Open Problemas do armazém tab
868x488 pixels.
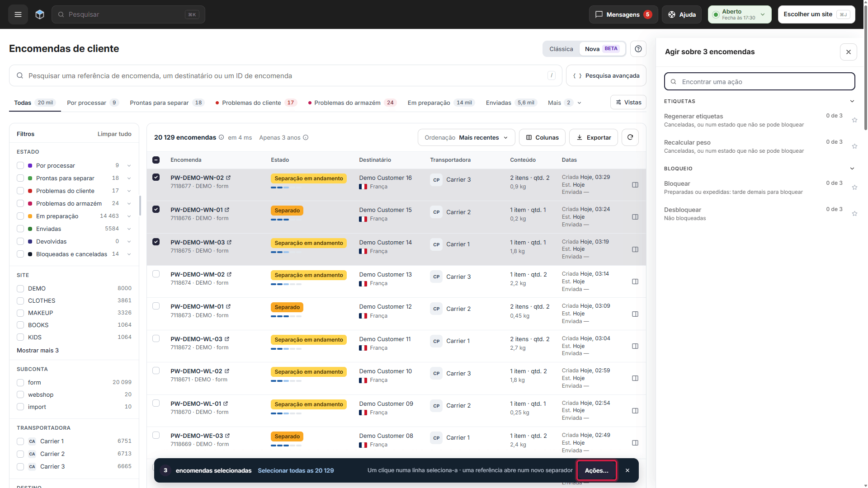(352, 103)
